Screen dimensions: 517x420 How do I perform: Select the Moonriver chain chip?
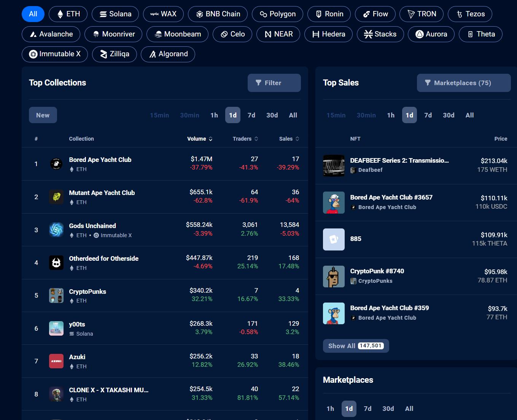click(x=113, y=34)
